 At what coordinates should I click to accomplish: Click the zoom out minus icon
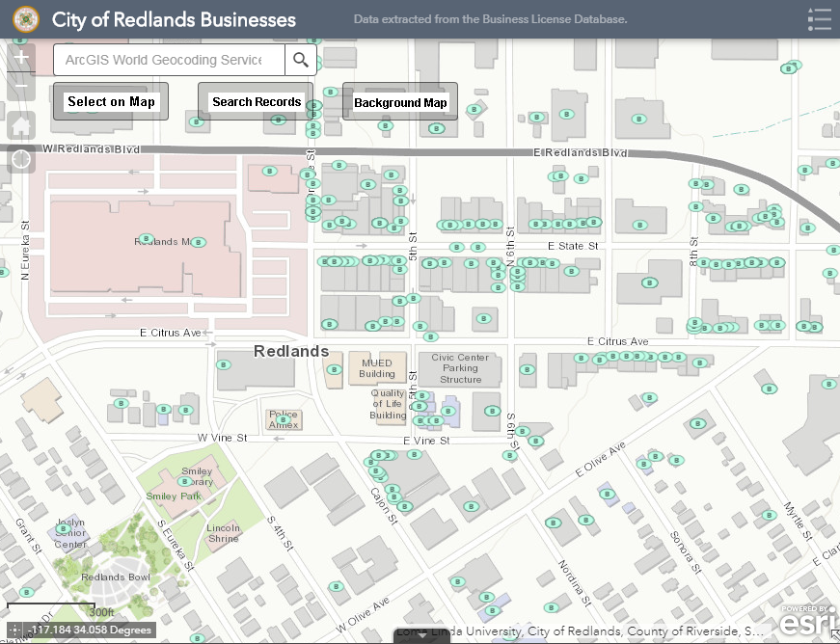coord(19,87)
